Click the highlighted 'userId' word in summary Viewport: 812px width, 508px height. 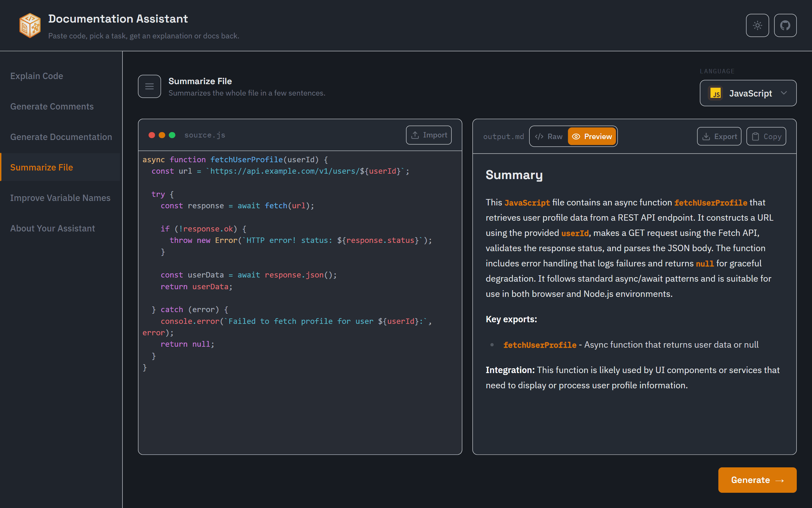click(575, 233)
